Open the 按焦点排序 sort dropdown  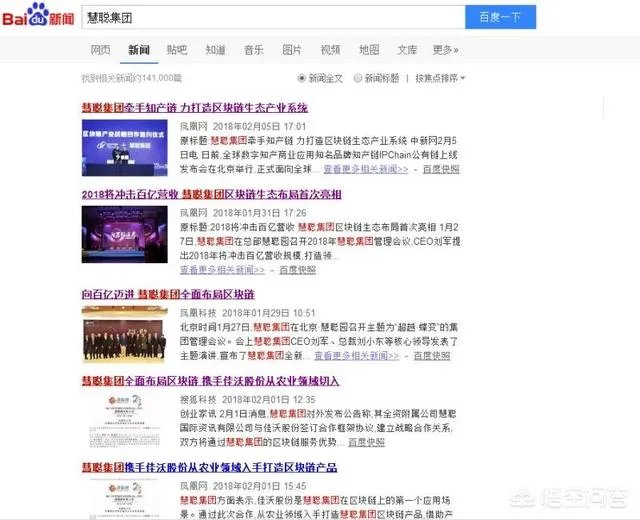click(440, 78)
